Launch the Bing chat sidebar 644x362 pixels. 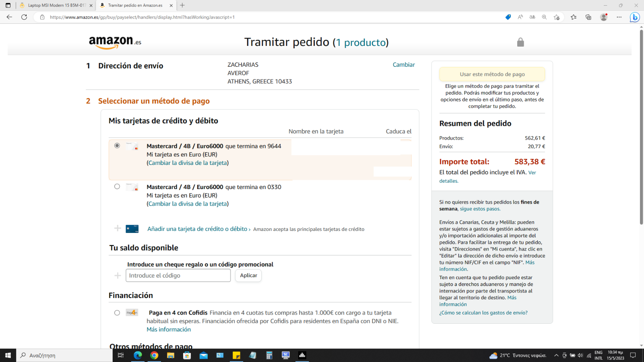click(635, 17)
